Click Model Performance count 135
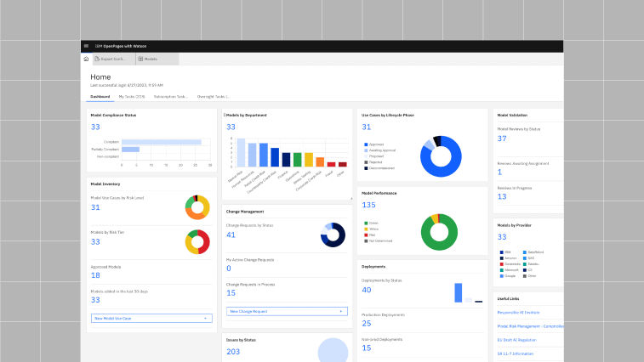Viewport: 644px width, 362px height. click(x=368, y=205)
